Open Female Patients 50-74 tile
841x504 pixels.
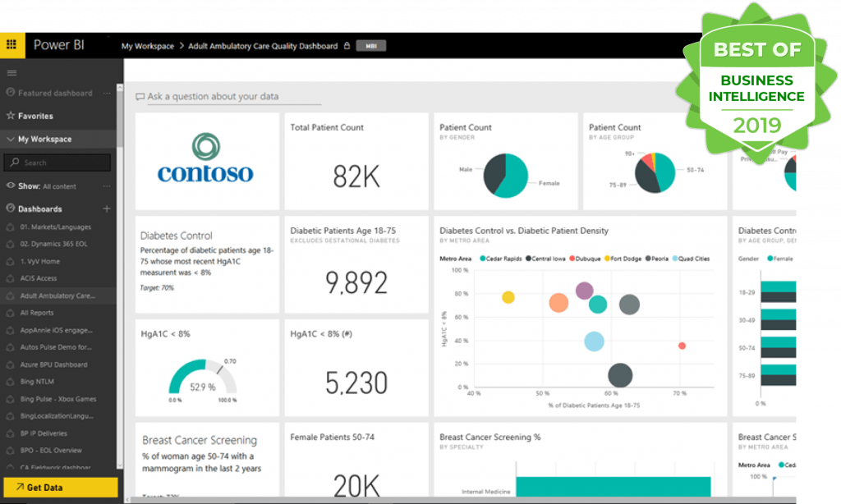point(356,460)
